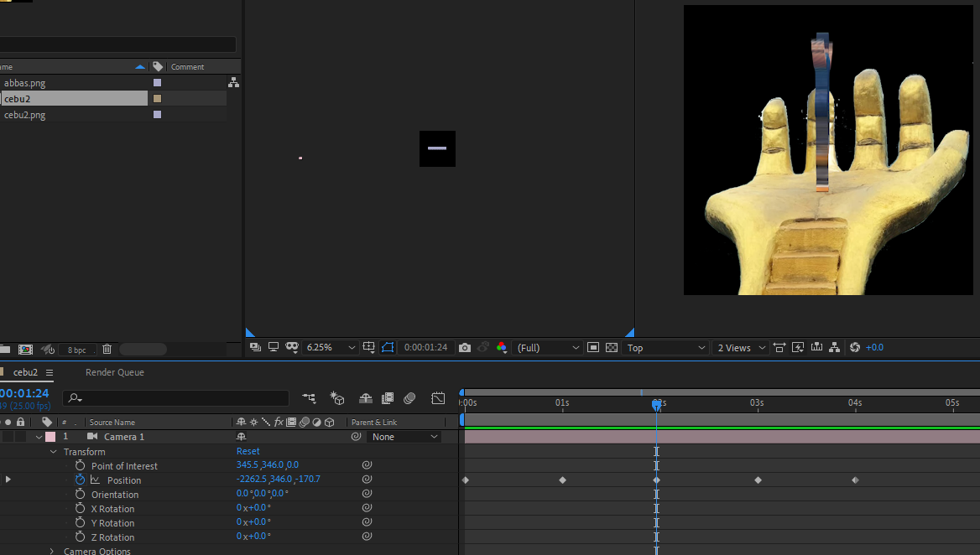Viewport: 980px width, 555px height.
Task: Click the Reset link for Transform
Action: click(248, 451)
